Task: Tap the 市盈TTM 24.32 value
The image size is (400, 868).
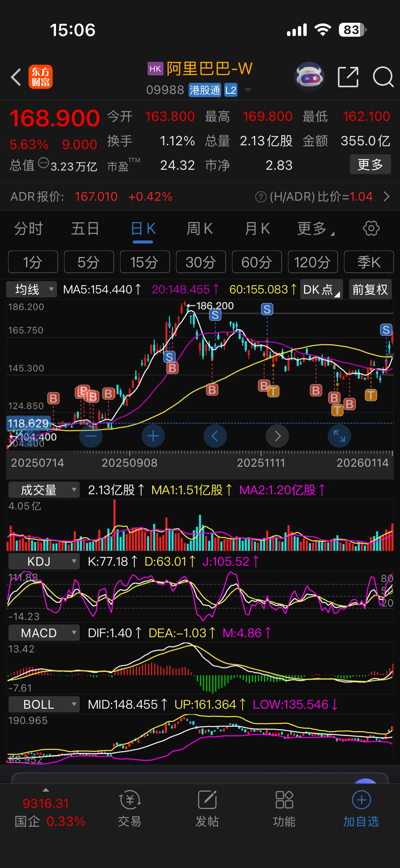Action: (x=177, y=165)
